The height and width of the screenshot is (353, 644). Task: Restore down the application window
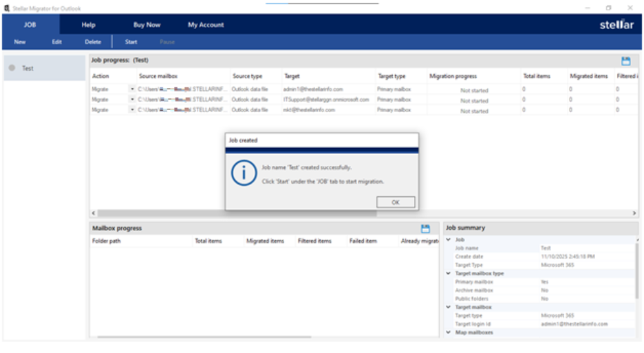coord(608,8)
